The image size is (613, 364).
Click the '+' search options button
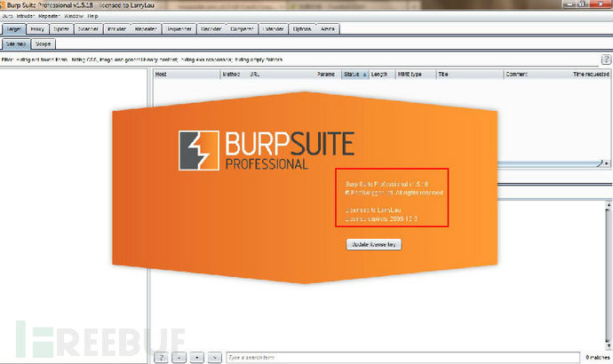coord(196,357)
